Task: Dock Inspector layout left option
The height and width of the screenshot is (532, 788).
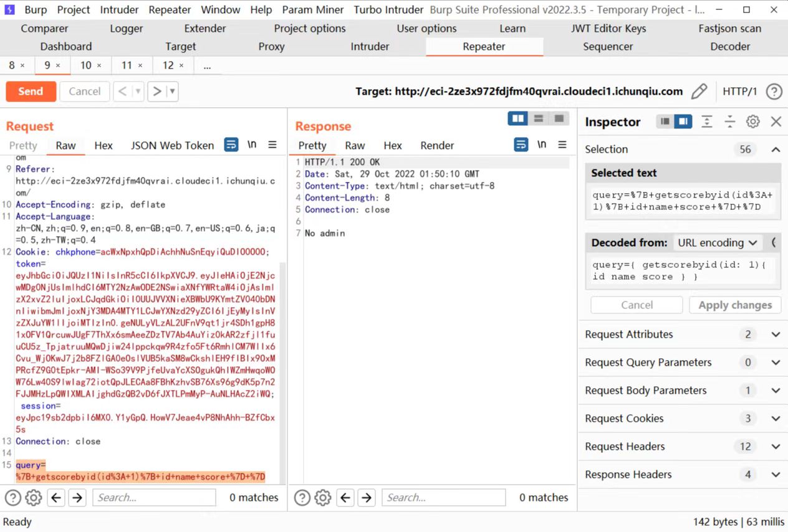Action: pos(665,121)
